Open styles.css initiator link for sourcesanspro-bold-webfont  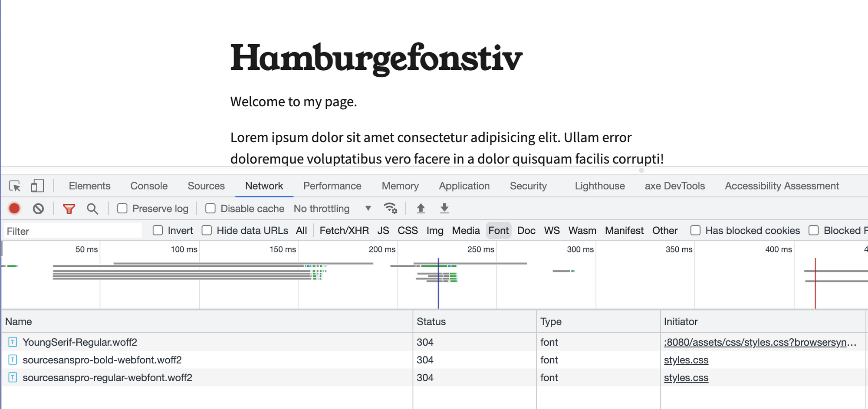pyautogui.click(x=686, y=360)
